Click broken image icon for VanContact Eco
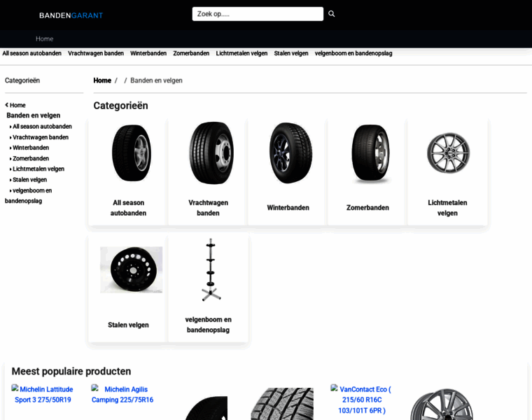Screen dimensions: 532x420 [334, 388]
